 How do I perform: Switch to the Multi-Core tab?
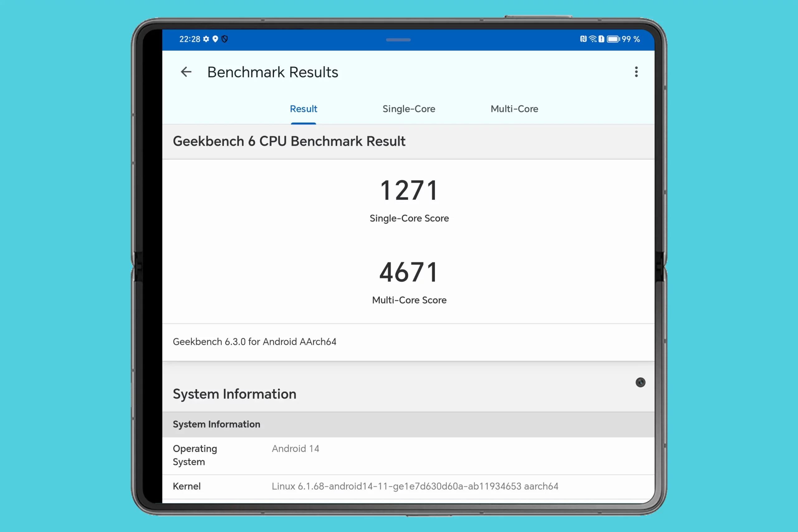pyautogui.click(x=514, y=109)
